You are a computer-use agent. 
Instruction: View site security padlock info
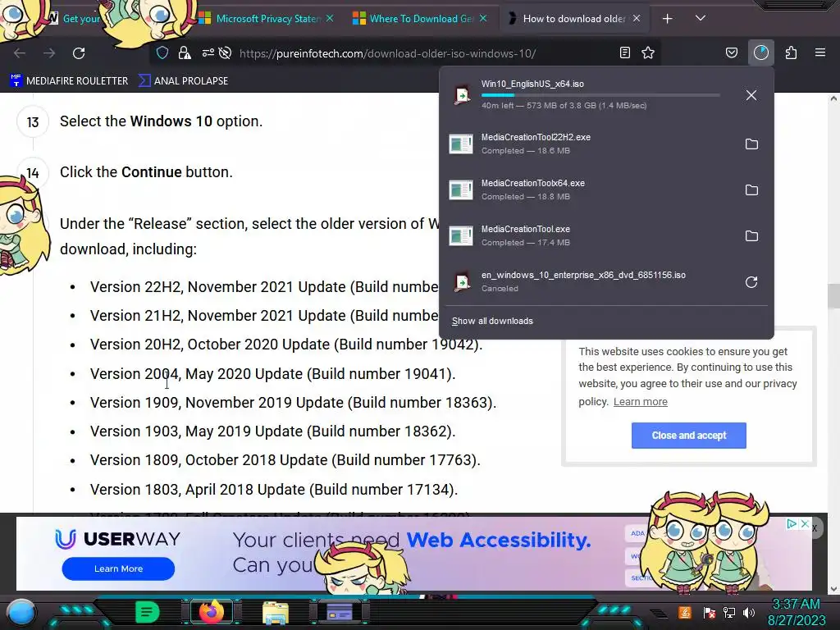(x=185, y=52)
